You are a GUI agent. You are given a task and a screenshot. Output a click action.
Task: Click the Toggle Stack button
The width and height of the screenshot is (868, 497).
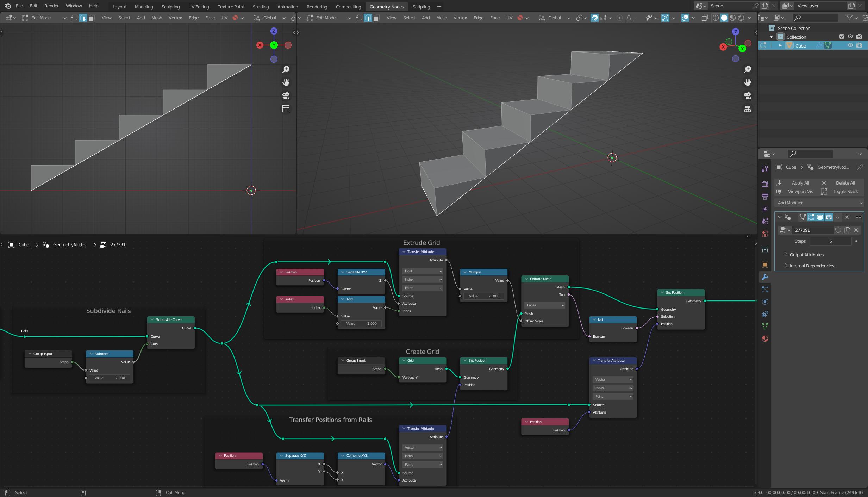[x=845, y=191]
